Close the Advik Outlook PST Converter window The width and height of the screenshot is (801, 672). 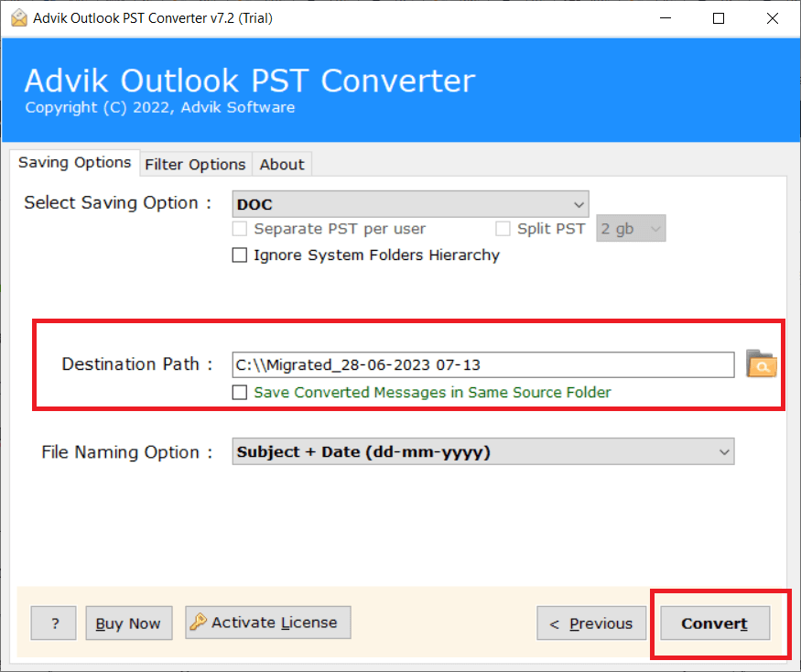770,18
